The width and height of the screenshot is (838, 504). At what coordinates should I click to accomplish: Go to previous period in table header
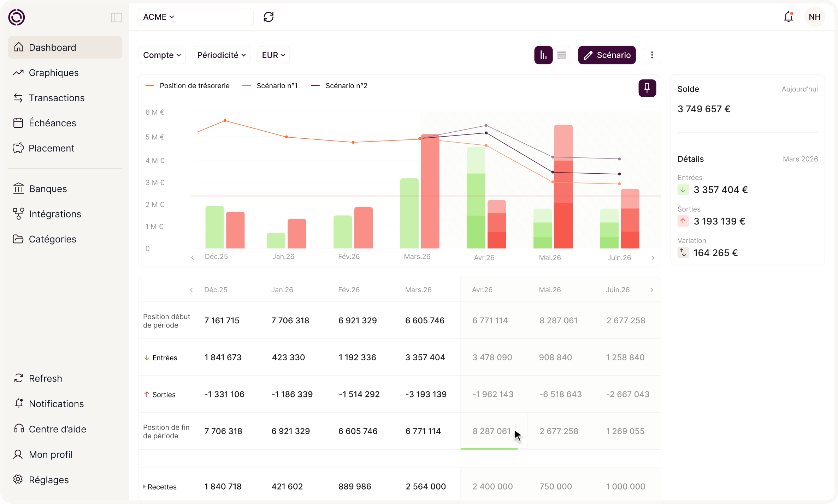click(191, 290)
